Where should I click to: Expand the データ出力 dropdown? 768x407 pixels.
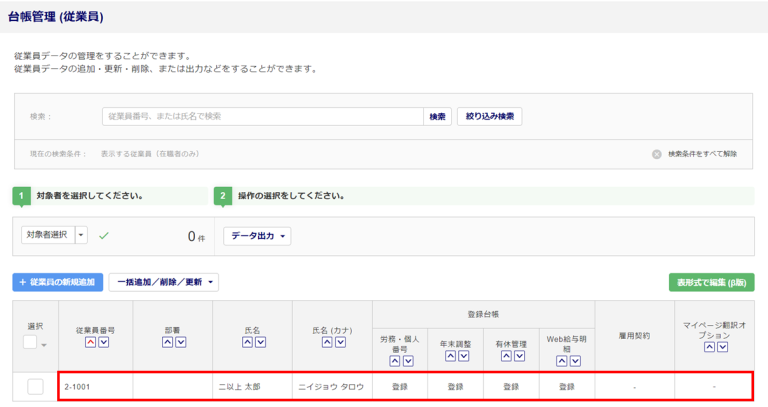[x=259, y=236]
